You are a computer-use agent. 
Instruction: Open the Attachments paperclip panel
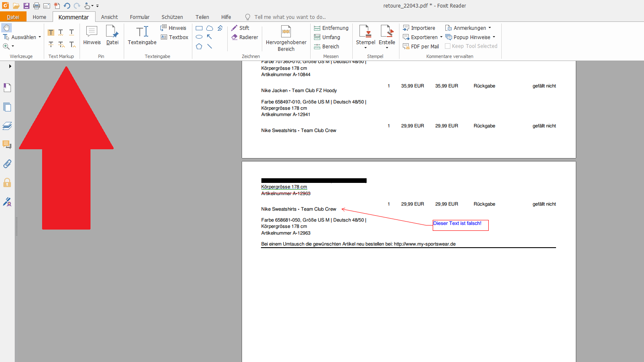pyautogui.click(x=7, y=164)
